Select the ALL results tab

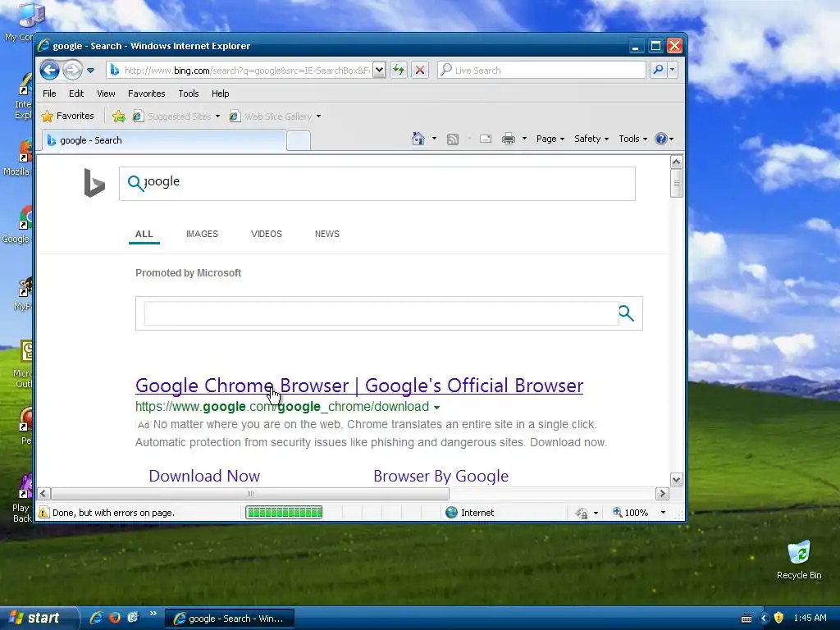(144, 234)
